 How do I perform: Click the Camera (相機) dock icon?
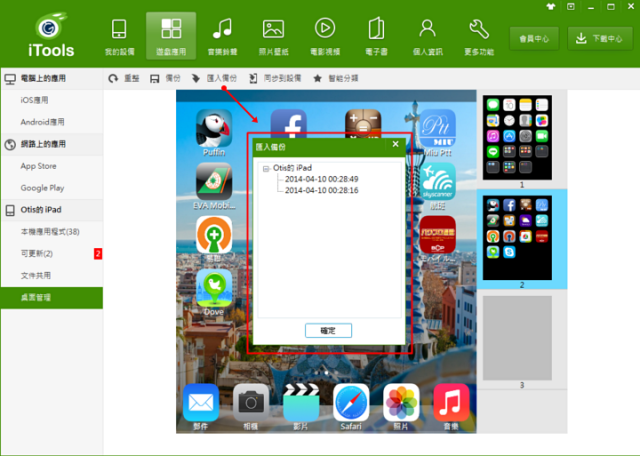pos(251,403)
